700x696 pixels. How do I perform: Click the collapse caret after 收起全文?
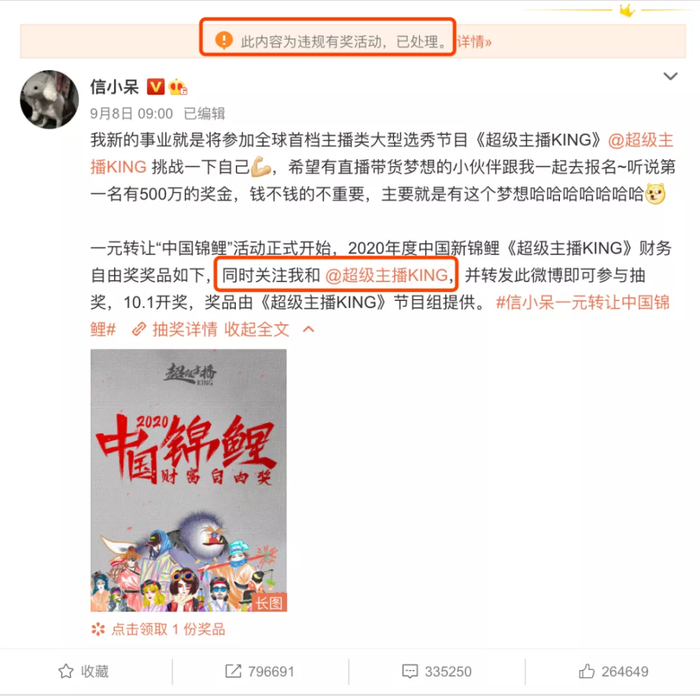[308, 329]
